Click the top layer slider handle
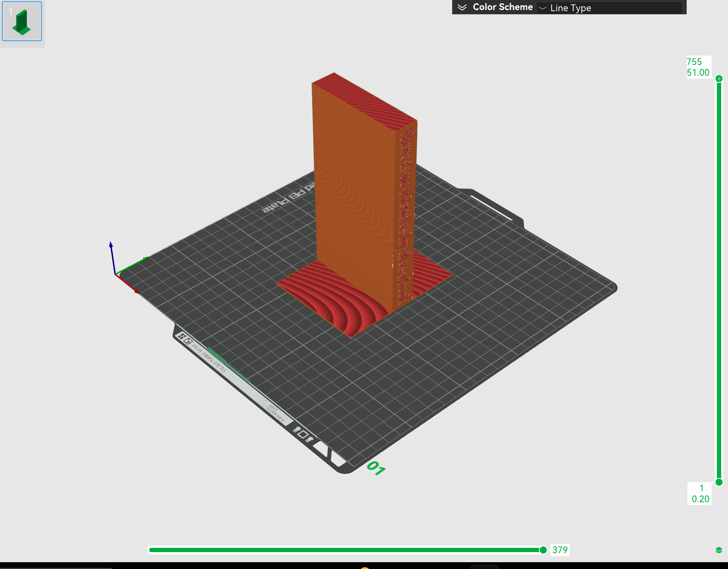This screenshot has height=569, width=728. click(x=719, y=79)
